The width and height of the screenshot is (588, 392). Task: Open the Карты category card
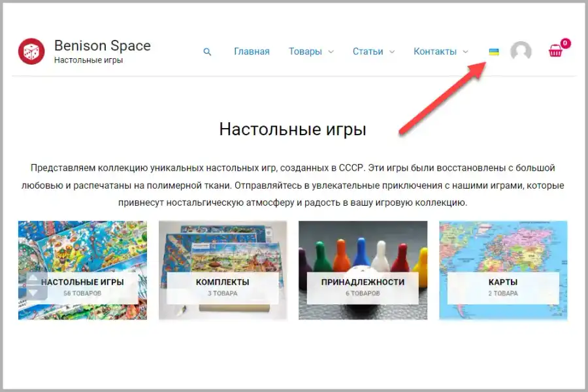pyautogui.click(x=503, y=270)
